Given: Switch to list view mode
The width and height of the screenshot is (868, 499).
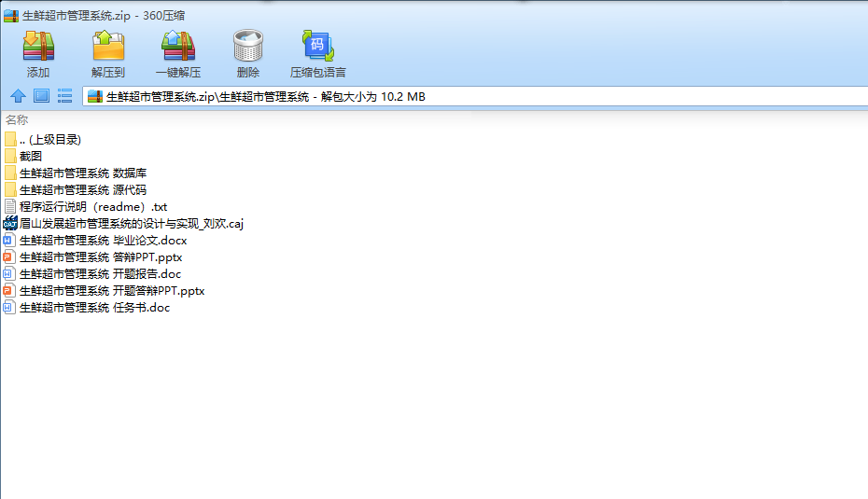Looking at the screenshot, I should [64, 96].
